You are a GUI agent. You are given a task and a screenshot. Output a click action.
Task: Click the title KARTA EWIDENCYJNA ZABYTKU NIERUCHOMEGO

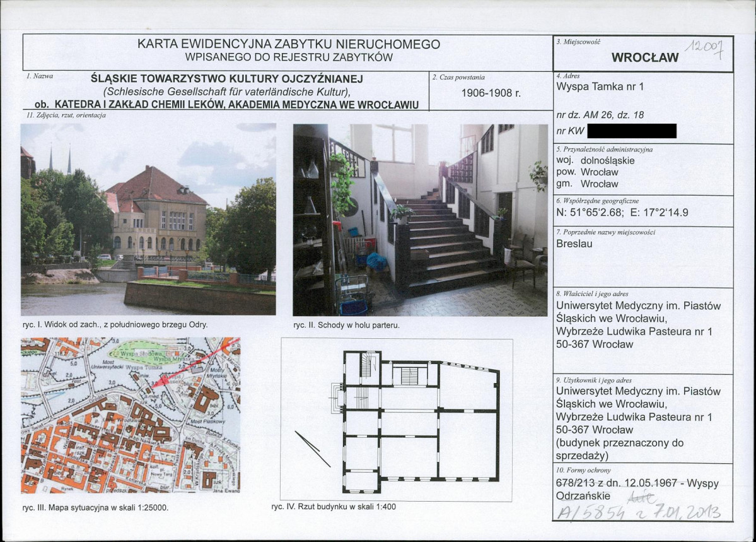(x=288, y=44)
